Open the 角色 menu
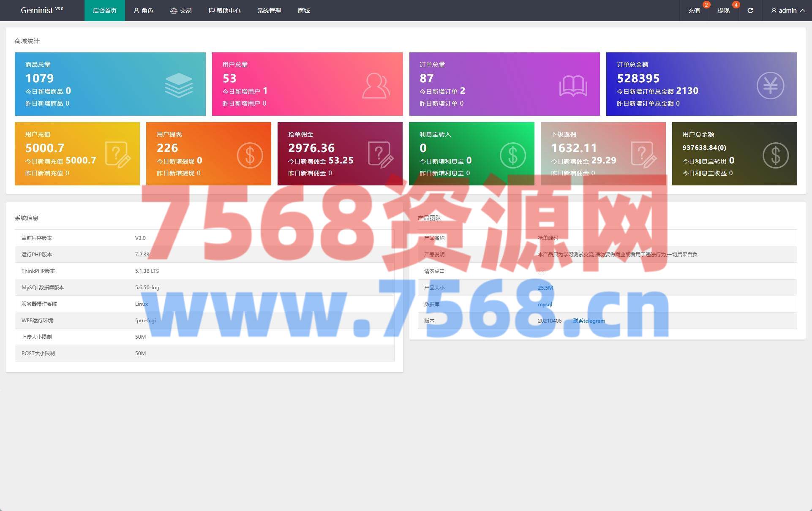Image resolution: width=812 pixels, height=511 pixels. tap(143, 11)
